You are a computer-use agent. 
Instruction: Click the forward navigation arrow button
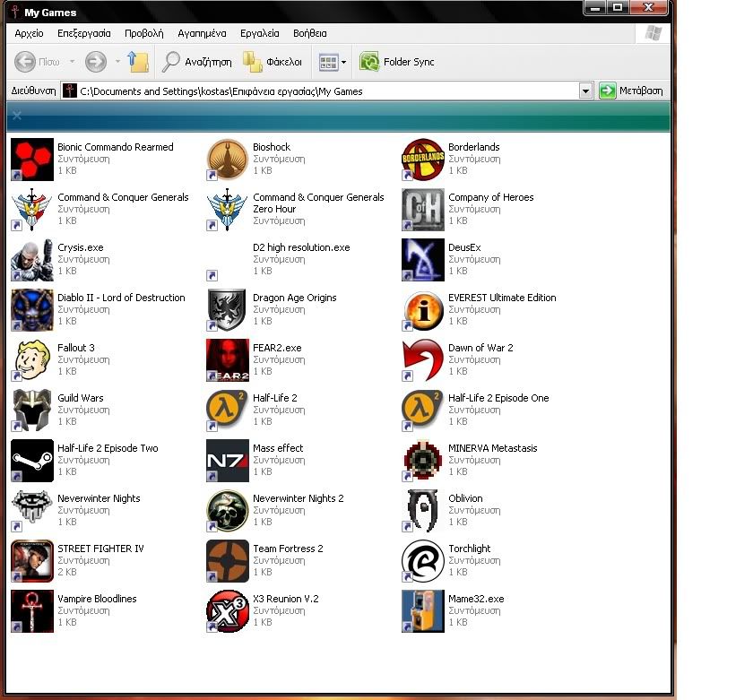pos(96,62)
